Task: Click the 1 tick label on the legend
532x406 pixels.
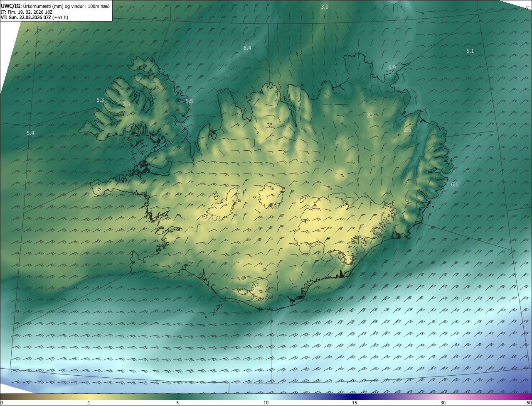Action: point(89,403)
